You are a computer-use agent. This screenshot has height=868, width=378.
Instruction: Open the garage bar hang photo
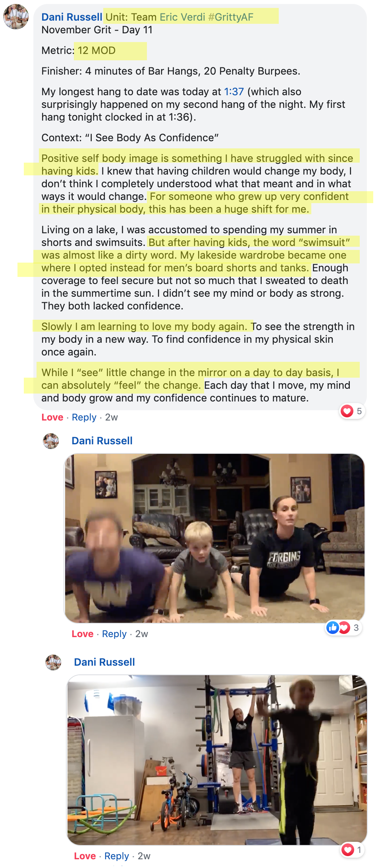click(217, 760)
